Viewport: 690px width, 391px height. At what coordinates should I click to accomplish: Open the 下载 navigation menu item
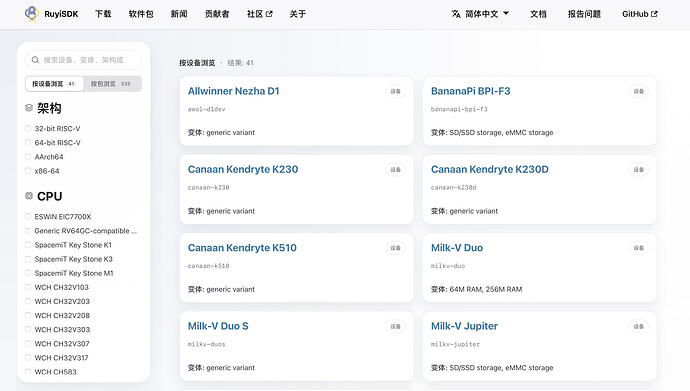(x=103, y=14)
